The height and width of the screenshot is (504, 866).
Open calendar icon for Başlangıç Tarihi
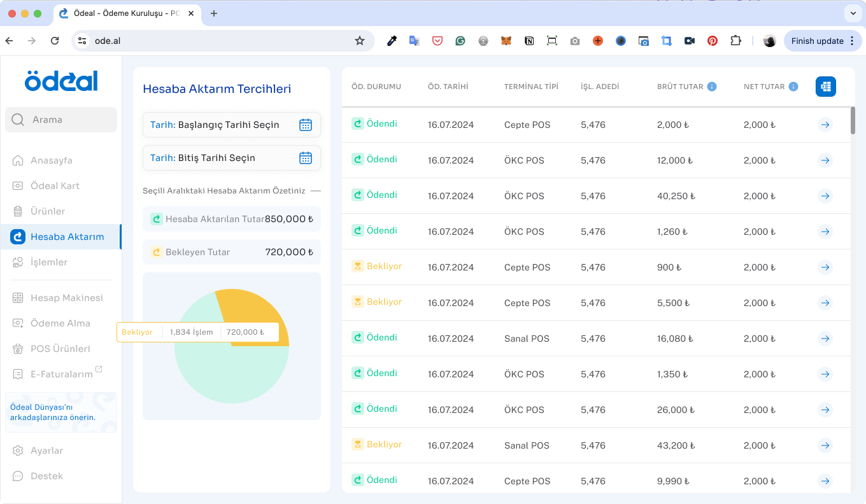(306, 125)
